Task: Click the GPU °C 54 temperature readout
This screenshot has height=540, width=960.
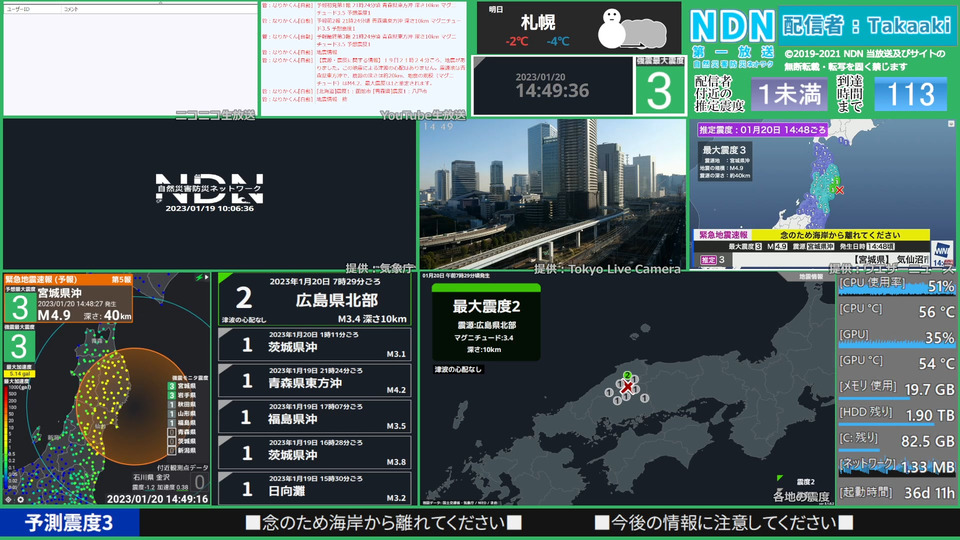Action: point(896,363)
